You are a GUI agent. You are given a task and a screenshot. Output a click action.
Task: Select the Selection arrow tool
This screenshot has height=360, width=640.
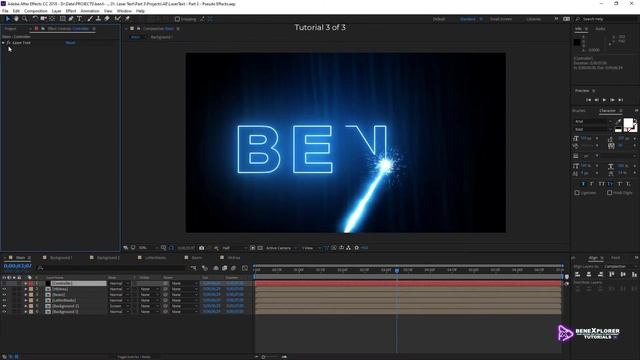(8, 19)
